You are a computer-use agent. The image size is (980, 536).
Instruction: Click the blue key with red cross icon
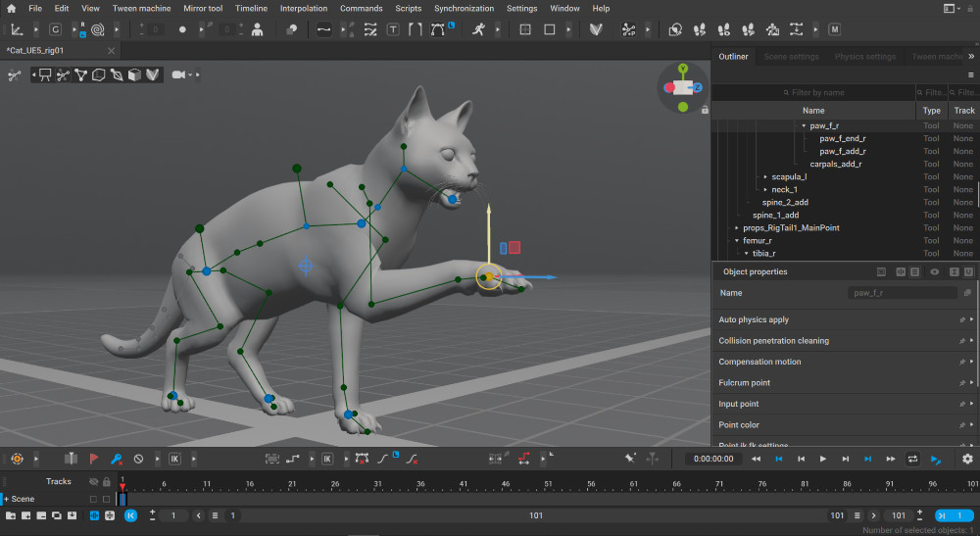click(117, 459)
